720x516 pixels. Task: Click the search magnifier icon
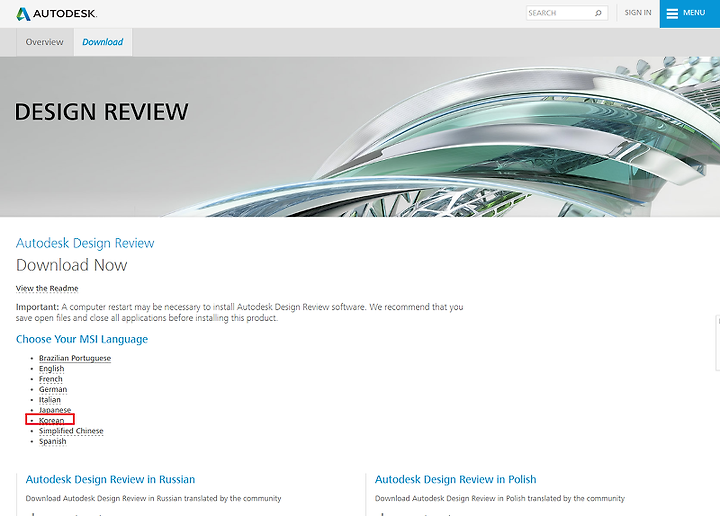[598, 13]
